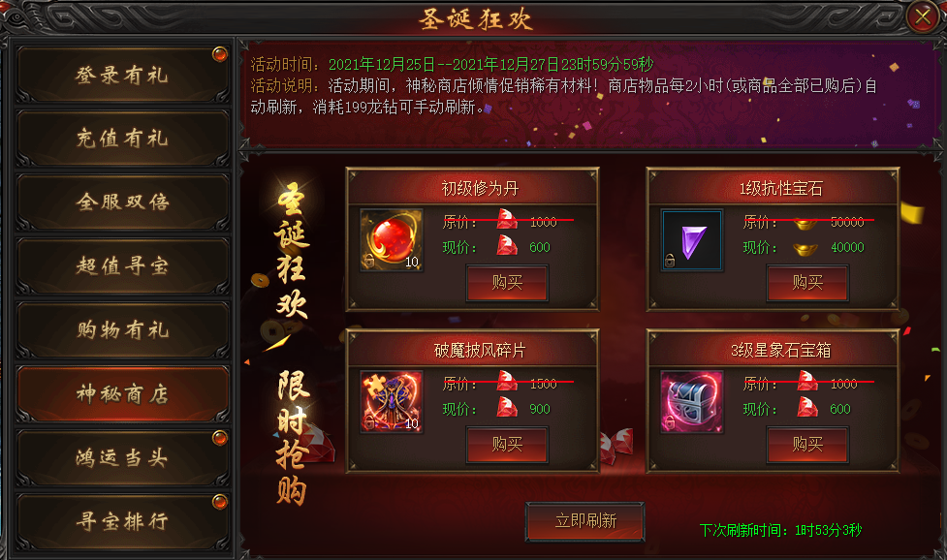Buy 初级修为丹 with the 购买 button

click(507, 282)
